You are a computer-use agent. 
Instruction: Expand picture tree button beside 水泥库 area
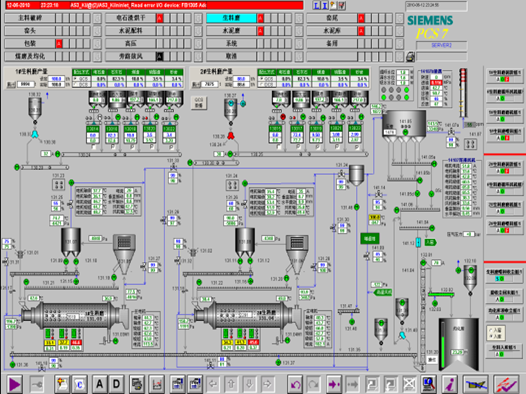tap(399, 31)
